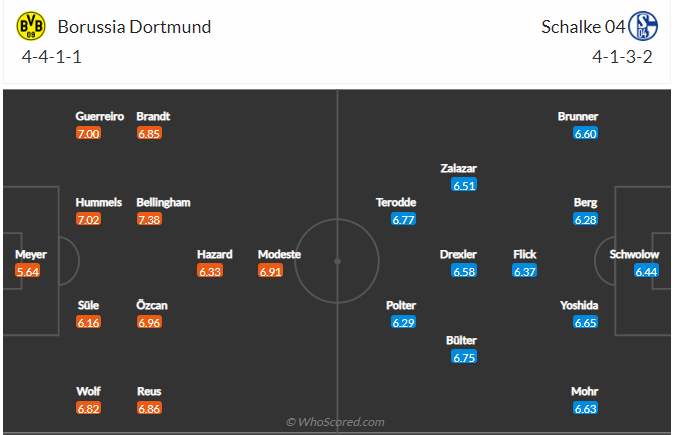Click Bülter's 6.75 rating badge
The image size is (675, 435).
[x=464, y=357]
